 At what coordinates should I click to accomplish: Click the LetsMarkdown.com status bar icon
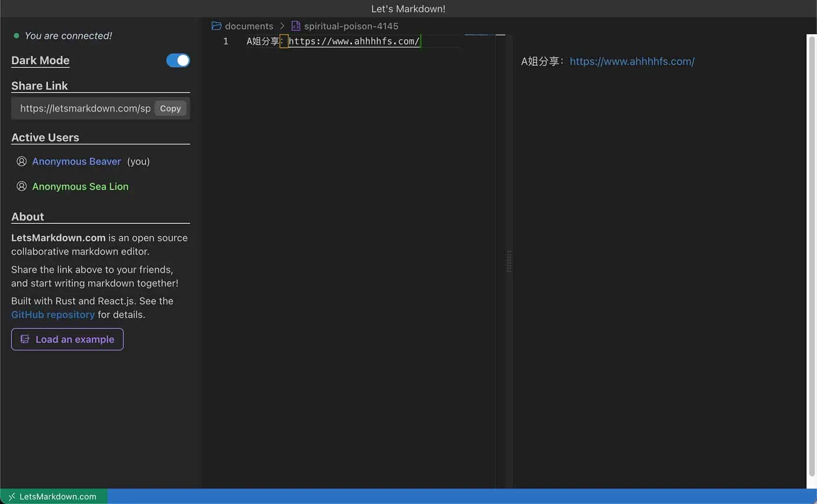[x=12, y=497]
